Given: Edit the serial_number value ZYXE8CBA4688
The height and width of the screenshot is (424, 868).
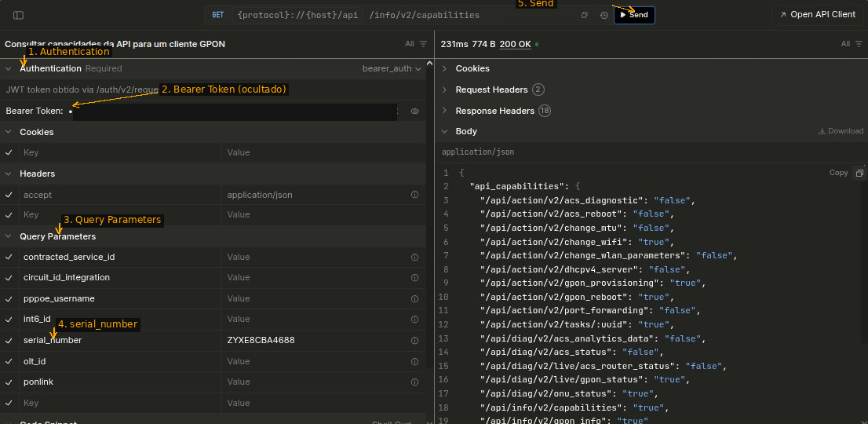Looking at the screenshot, I should pos(261,341).
